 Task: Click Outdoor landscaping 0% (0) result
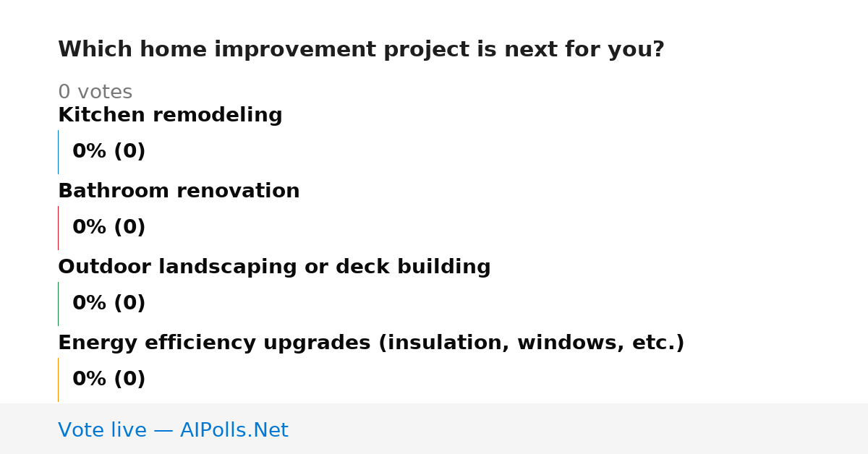click(x=109, y=304)
